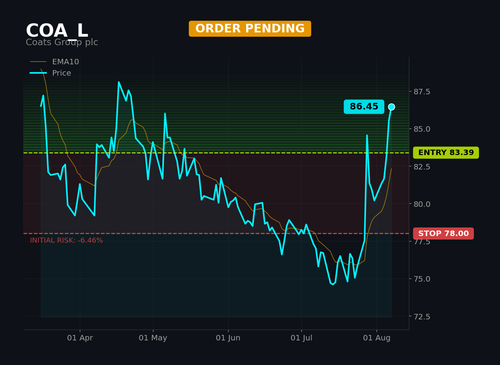This screenshot has height=365, width=500.
Task: Click the 01 May date label
Action: (153, 338)
